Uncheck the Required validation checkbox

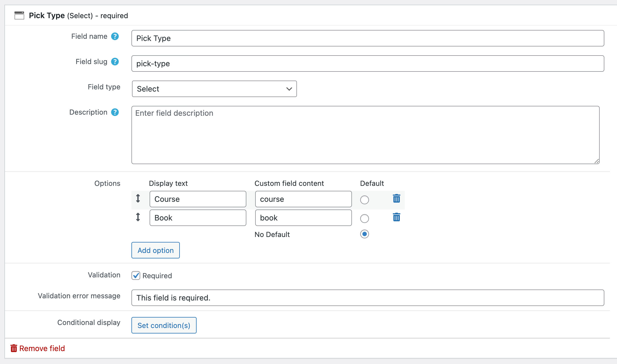[x=136, y=275]
